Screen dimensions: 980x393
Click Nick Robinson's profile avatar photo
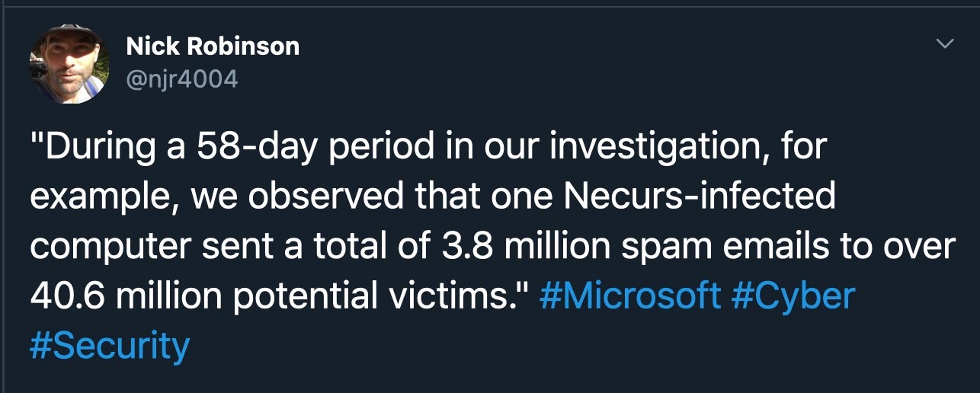(x=69, y=63)
